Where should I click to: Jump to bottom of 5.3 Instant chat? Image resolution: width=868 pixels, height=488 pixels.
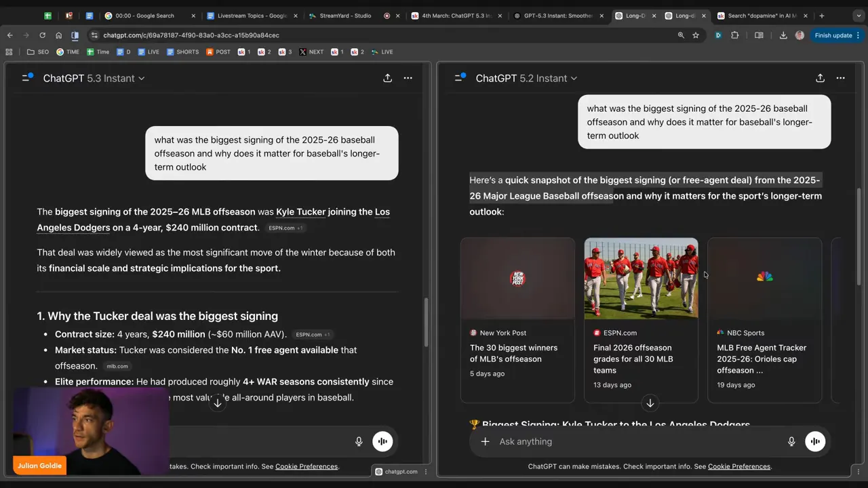218,403
